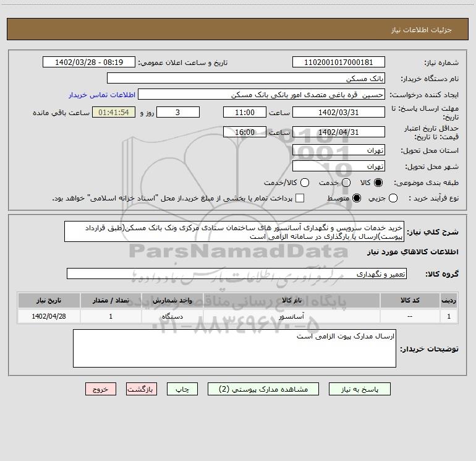Click the price validity date 1402/04/31
This screenshot has width=476, height=461.
[339, 132]
